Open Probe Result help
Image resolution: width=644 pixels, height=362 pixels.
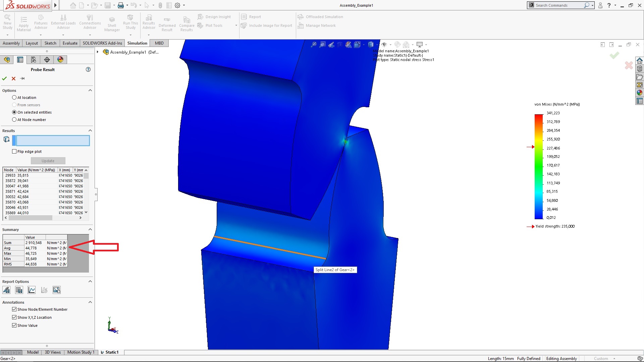[x=88, y=69]
